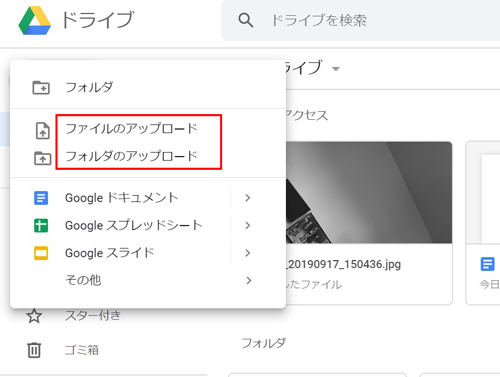Select フォルダ menu entry
The image size is (500, 377).
point(148,87)
